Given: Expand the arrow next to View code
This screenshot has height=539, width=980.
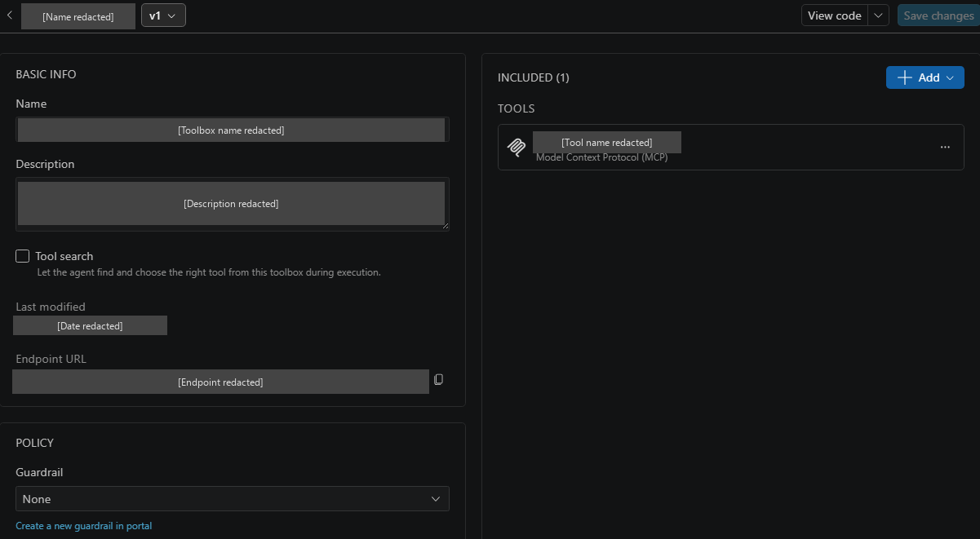Looking at the screenshot, I should point(878,15).
